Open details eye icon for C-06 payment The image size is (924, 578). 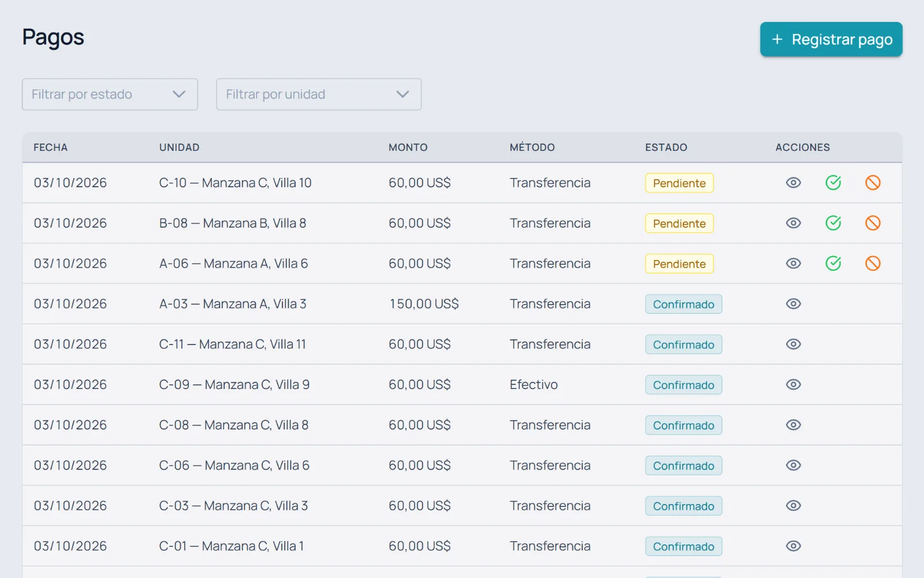(x=793, y=465)
